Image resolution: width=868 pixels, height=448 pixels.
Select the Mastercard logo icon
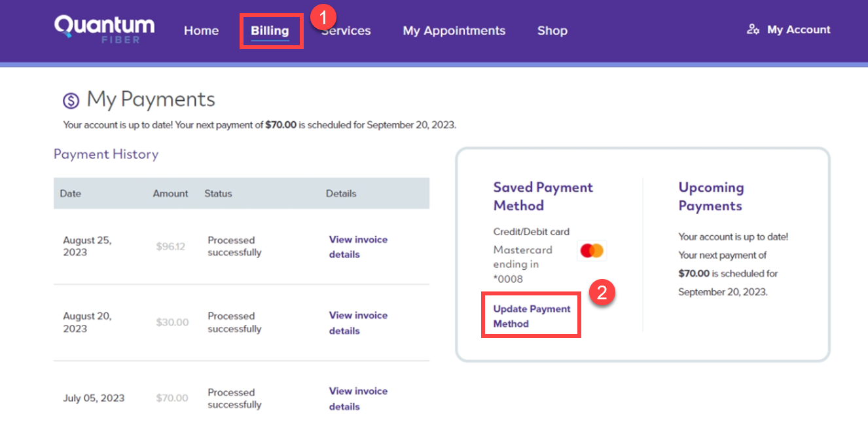(591, 250)
